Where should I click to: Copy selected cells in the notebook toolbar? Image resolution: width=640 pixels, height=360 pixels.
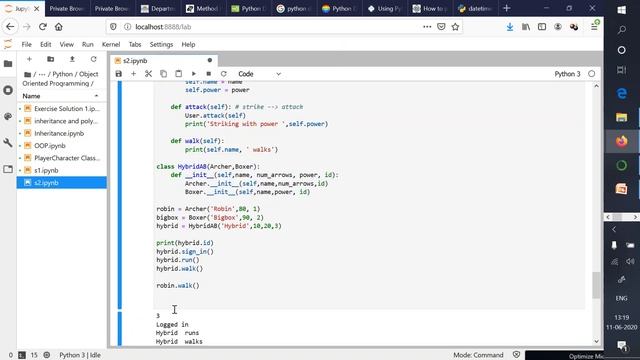[163, 74]
